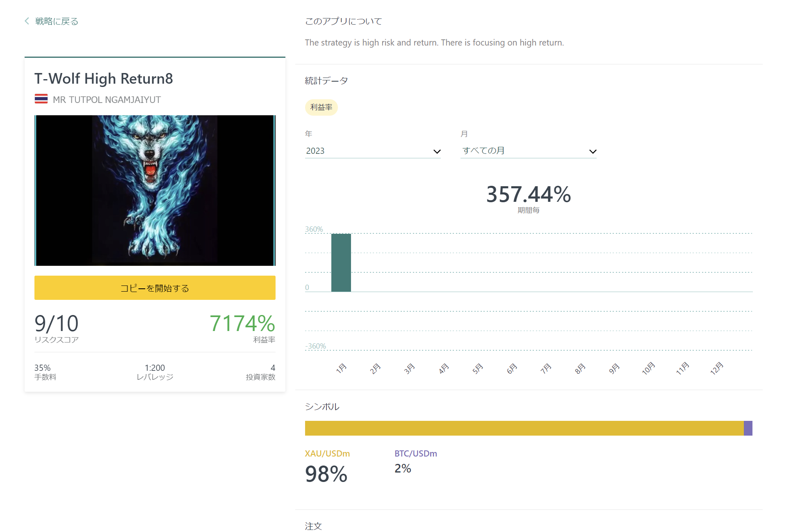
Task: Click the T-Wolf High Return8 title
Action: point(104,79)
